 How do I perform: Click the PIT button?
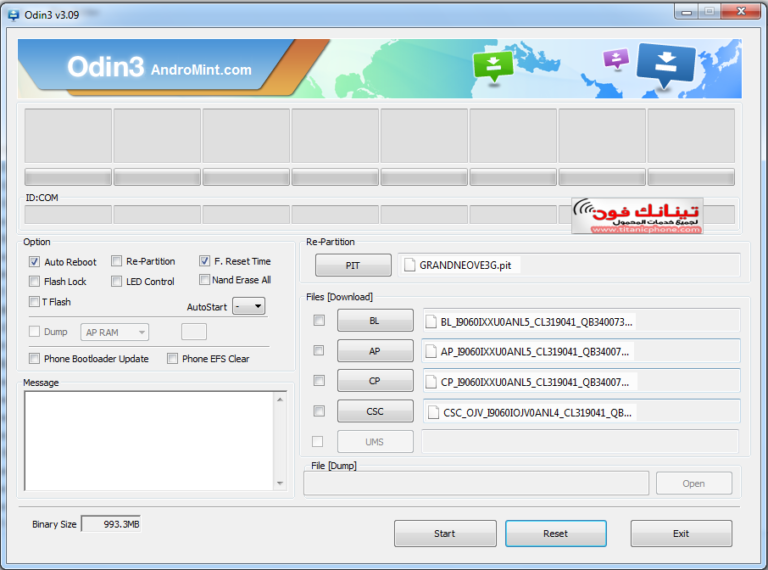(353, 265)
